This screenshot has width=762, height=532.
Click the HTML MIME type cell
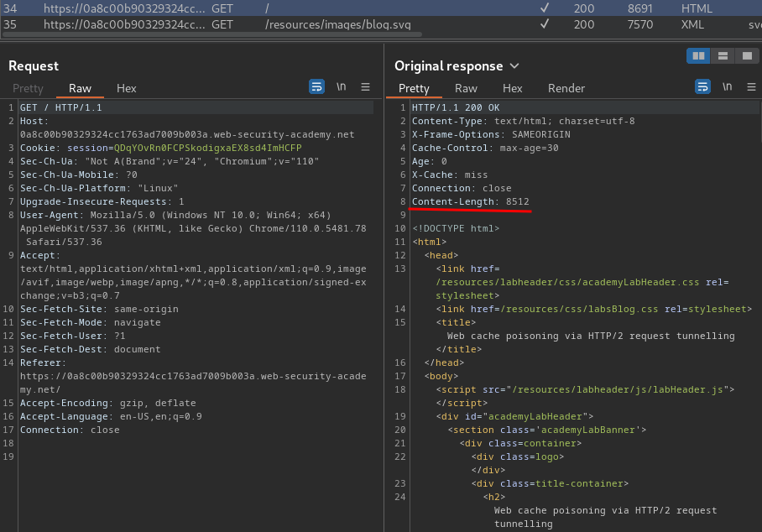tap(697, 8)
